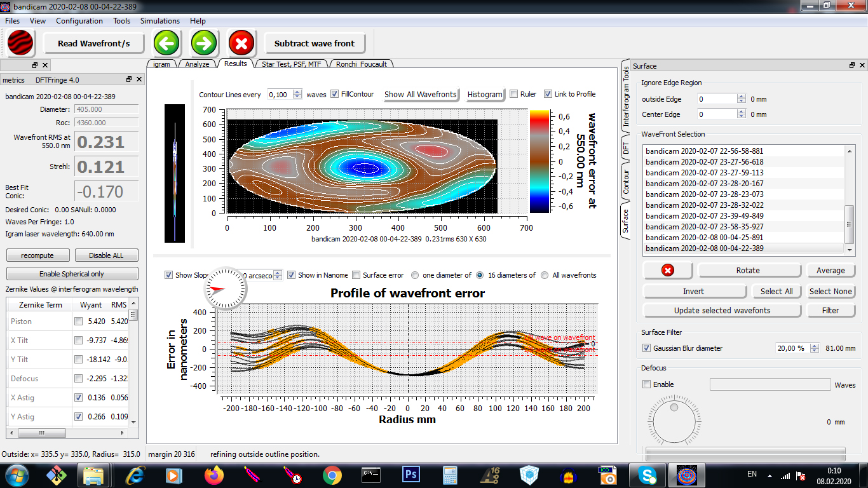Go to next wavefront with right arrow
The image size is (868, 488).
[x=205, y=43]
